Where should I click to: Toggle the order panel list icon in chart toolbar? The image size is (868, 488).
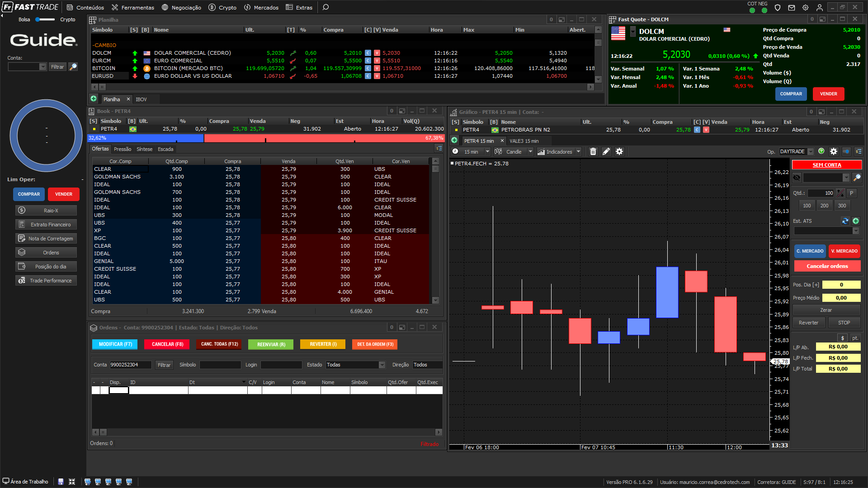pyautogui.click(x=859, y=151)
